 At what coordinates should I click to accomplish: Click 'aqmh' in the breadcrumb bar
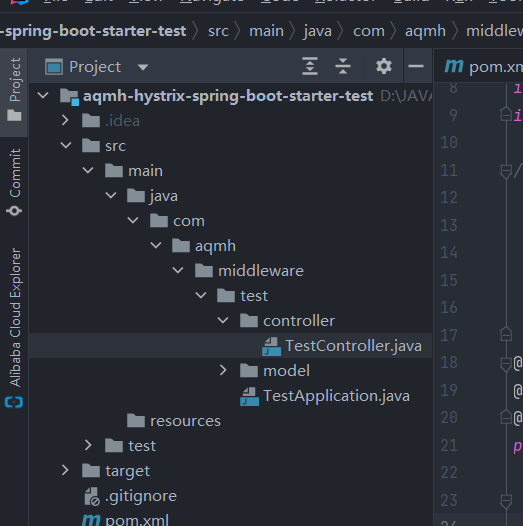tap(425, 31)
